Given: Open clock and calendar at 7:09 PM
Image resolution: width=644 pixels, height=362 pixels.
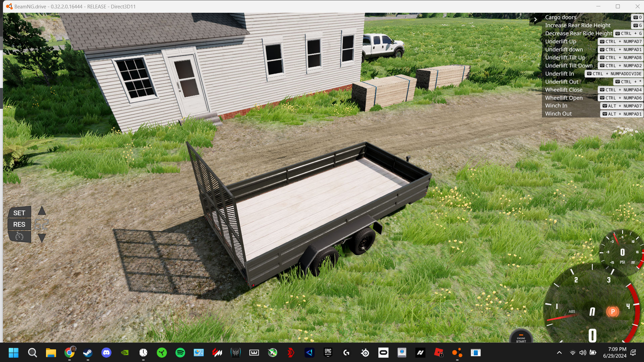Looking at the screenshot, I should point(615,353).
